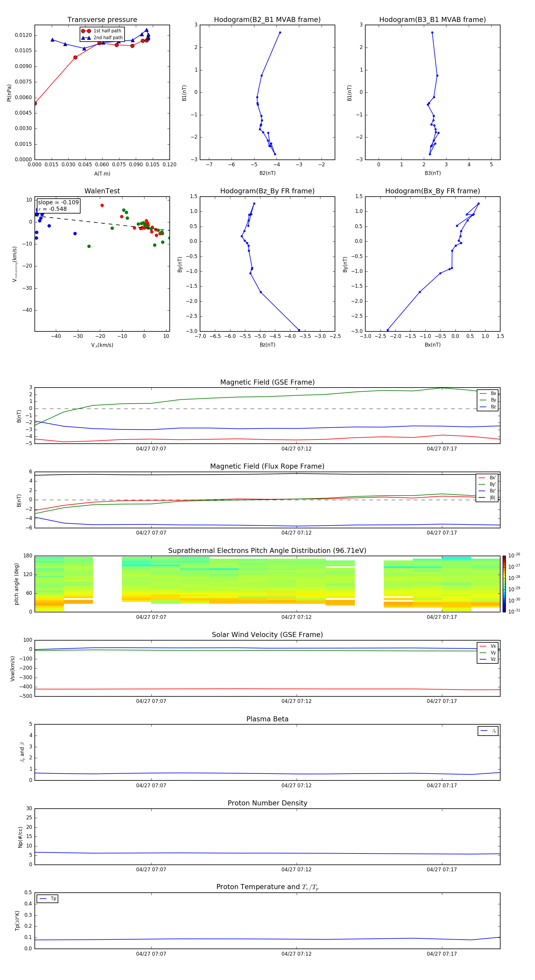This screenshot has width=535, height=980.
Task: Click the 'Proton Number Density' title
Action: click(x=267, y=803)
